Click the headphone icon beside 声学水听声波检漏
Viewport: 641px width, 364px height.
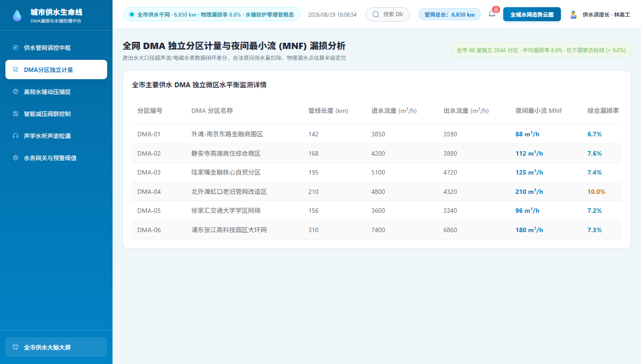[x=15, y=136]
